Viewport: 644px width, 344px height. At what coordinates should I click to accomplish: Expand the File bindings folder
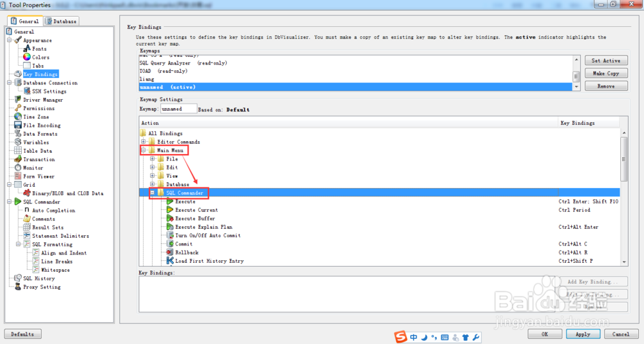click(153, 158)
